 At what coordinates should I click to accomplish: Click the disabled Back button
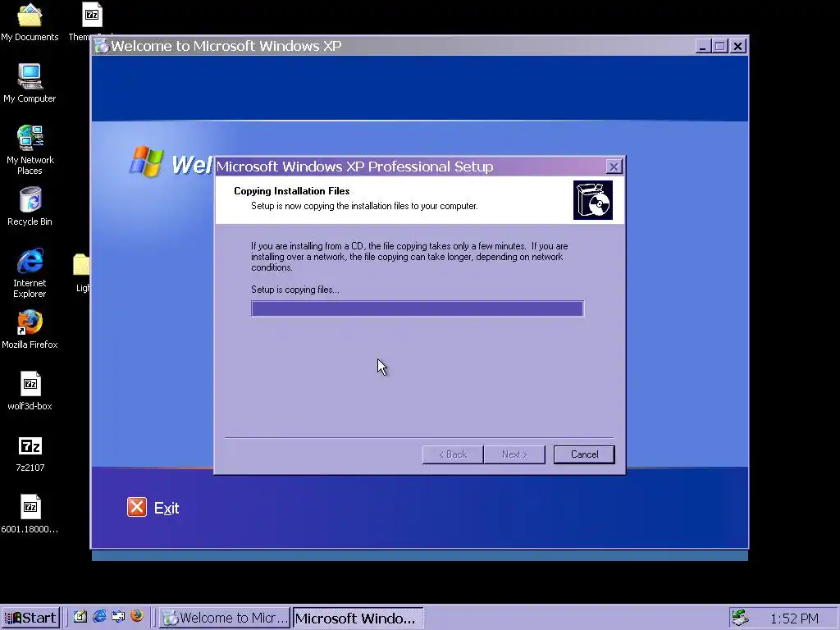point(453,454)
